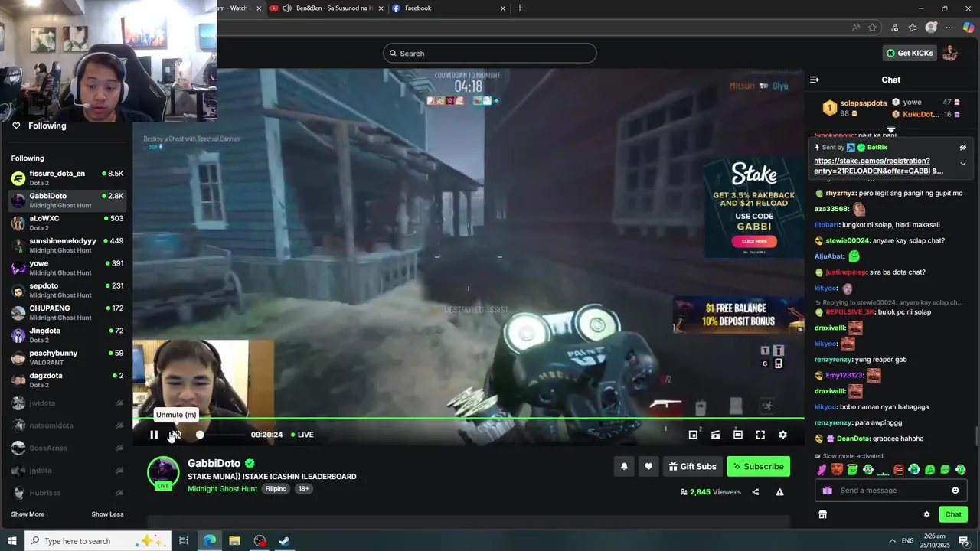Add page to favorites star icon
Screen dimensions: 980x551
[872, 28]
